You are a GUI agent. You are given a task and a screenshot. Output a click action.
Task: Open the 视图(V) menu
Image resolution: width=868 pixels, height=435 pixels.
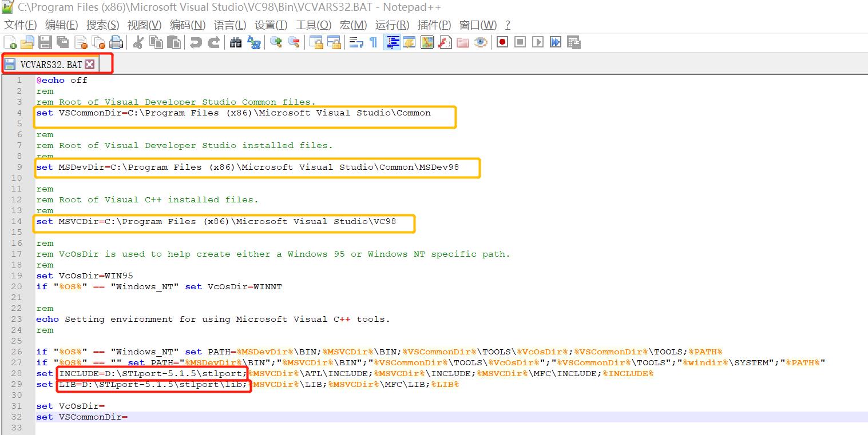point(144,25)
